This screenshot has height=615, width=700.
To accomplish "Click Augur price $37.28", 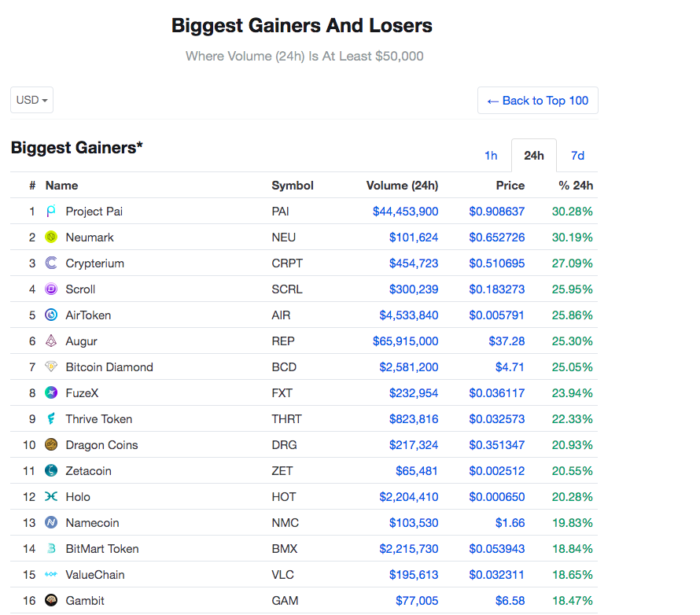I will tap(507, 341).
